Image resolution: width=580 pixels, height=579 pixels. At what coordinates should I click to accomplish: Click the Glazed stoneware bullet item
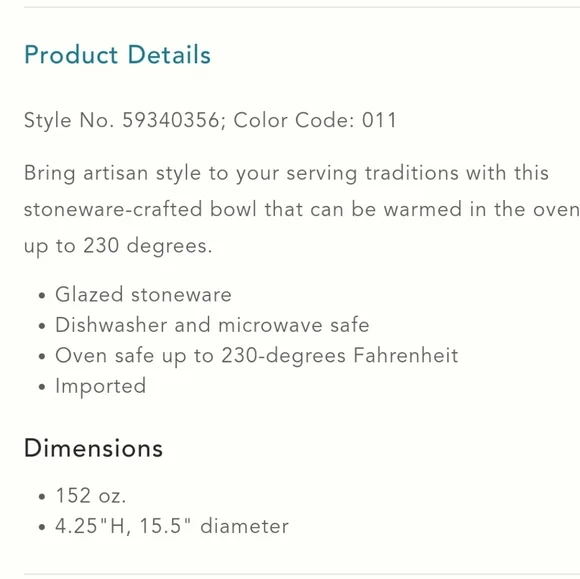pyautogui.click(x=143, y=295)
